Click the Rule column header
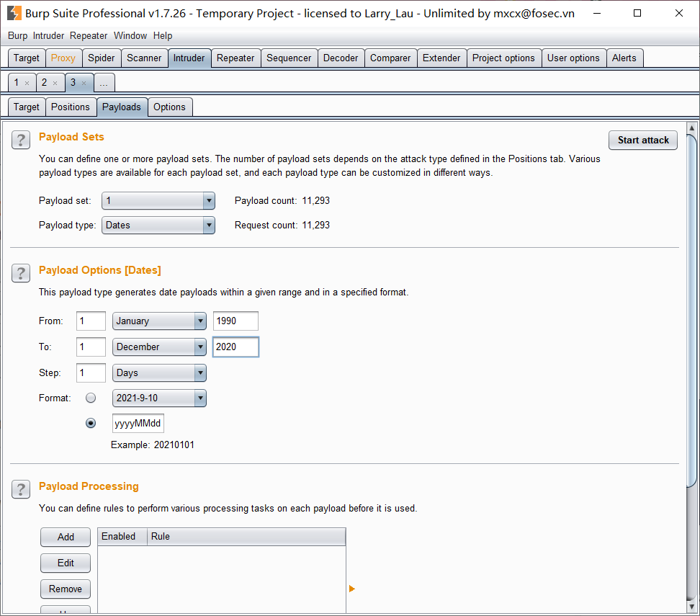Screen dimensions: 700x616 point(246,537)
